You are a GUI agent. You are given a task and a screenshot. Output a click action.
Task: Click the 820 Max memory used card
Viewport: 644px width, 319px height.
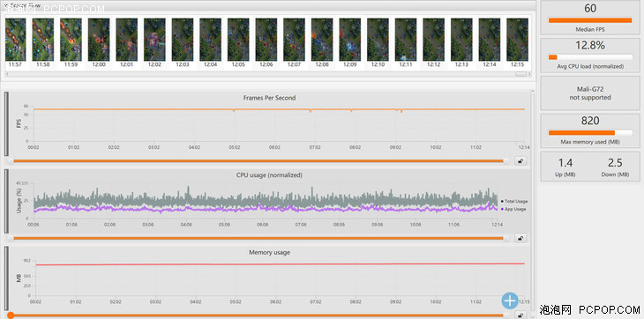[x=590, y=130]
